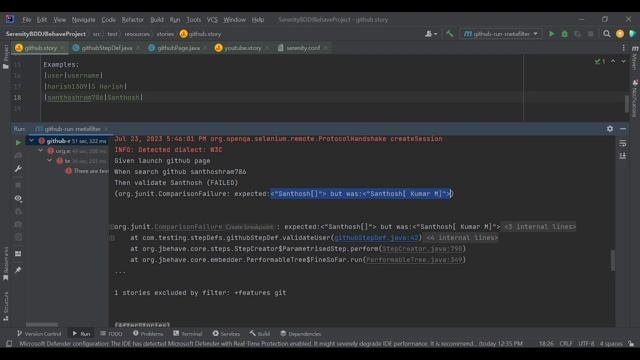Jump to previous highlighted problem arrow
The image size is (640, 360).
[x=613, y=61]
